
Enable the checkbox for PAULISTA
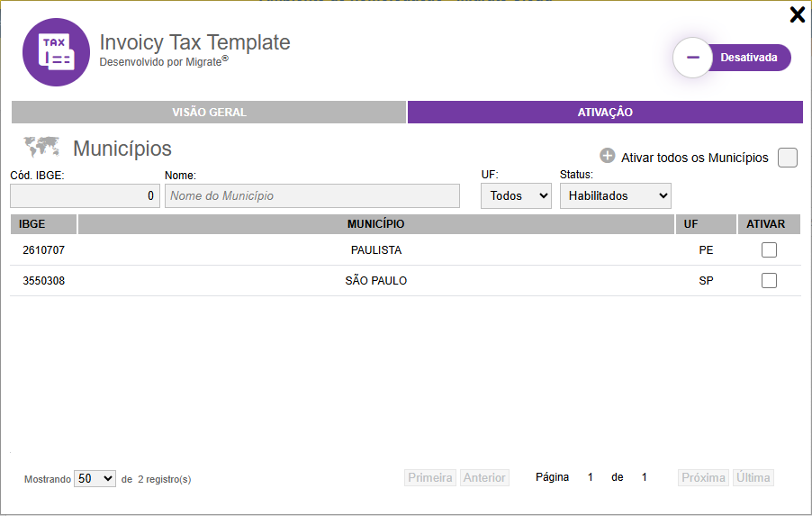pos(769,250)
